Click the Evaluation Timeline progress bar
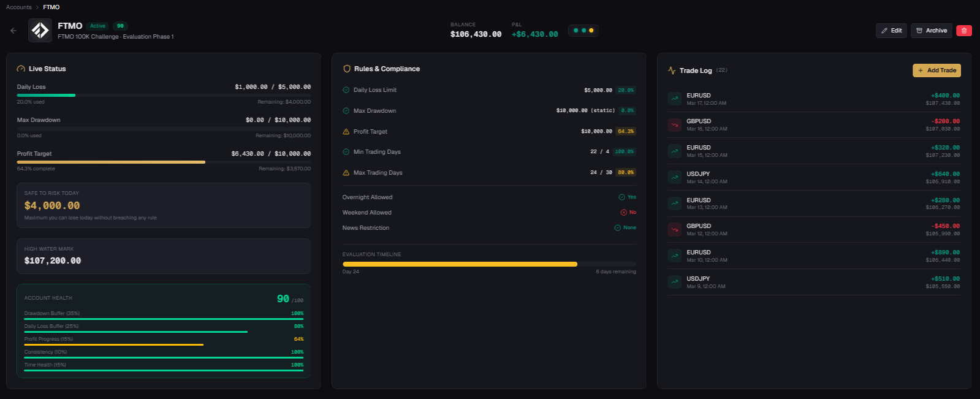Screen dimensions: 980x399 (489, 264)
